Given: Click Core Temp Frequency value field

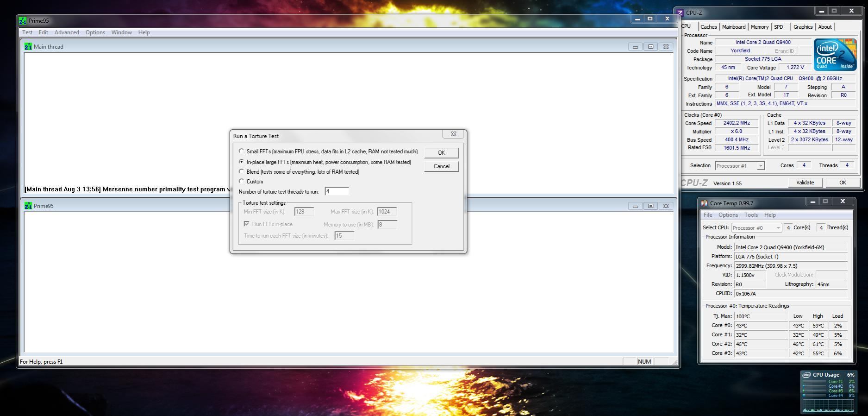Looking at the screenshot, I should tap(791, 266).
